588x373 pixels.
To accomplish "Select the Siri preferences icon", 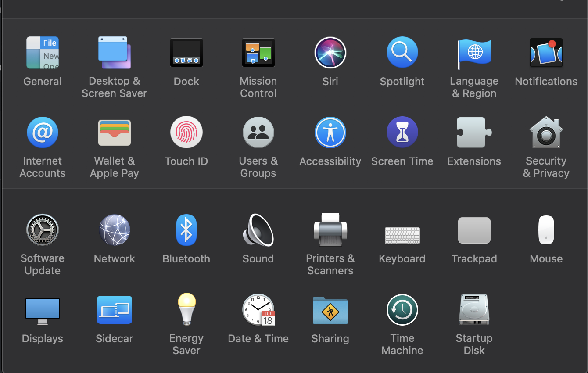I will click(x=330, y=53).
